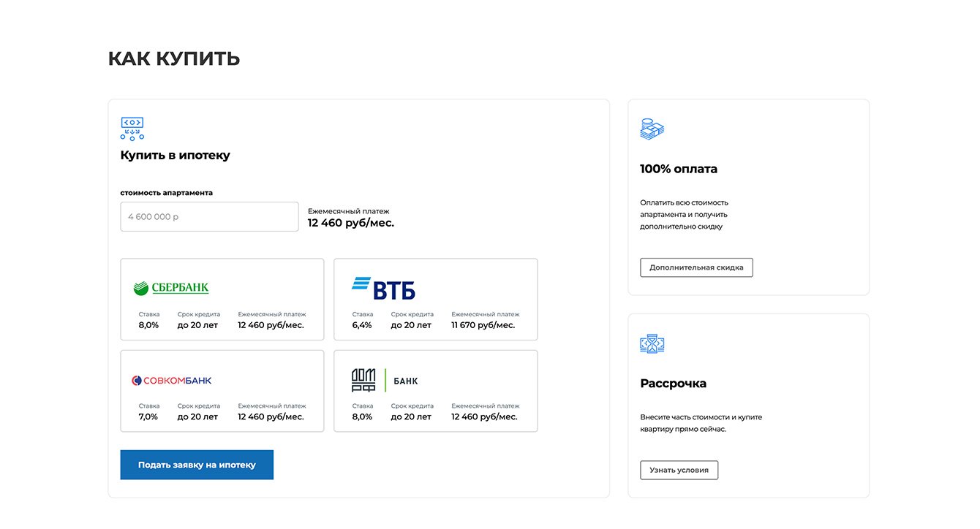Click the monthly payment total beside the input
The image size is (980, 529).
(x=350, y=223)
